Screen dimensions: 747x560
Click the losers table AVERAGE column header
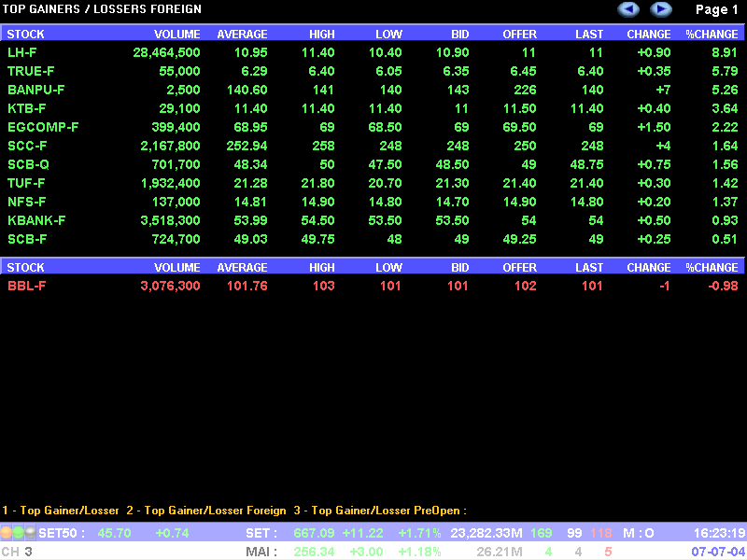click(242, 268)
